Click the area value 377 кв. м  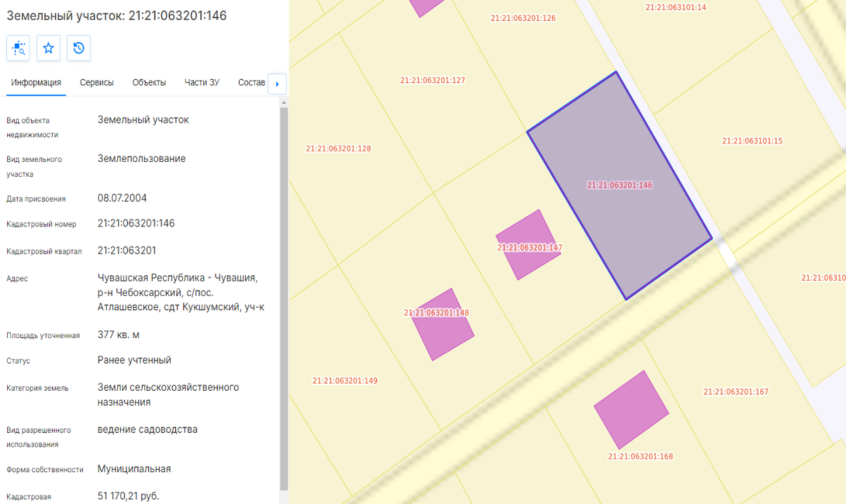tap(119, 335)
